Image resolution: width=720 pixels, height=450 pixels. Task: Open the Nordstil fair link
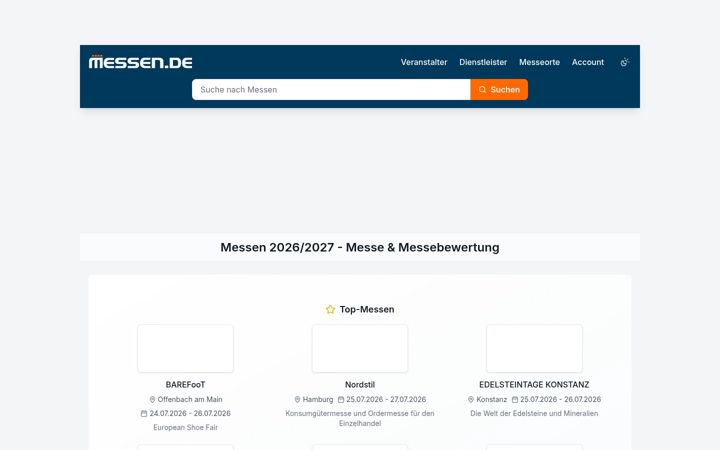[360, 385]
